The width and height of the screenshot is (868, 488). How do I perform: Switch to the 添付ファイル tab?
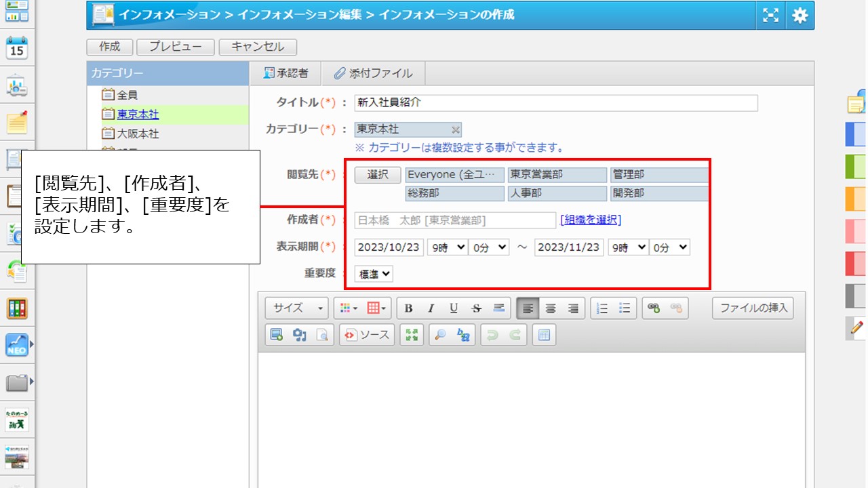coord(373,73)
